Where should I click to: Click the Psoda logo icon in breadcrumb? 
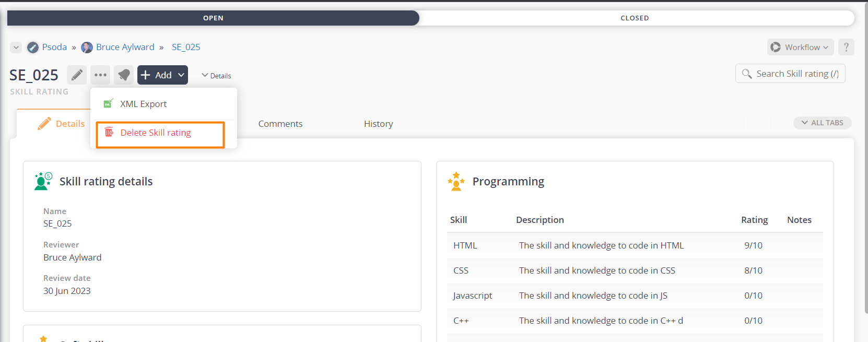pos(33,48)
